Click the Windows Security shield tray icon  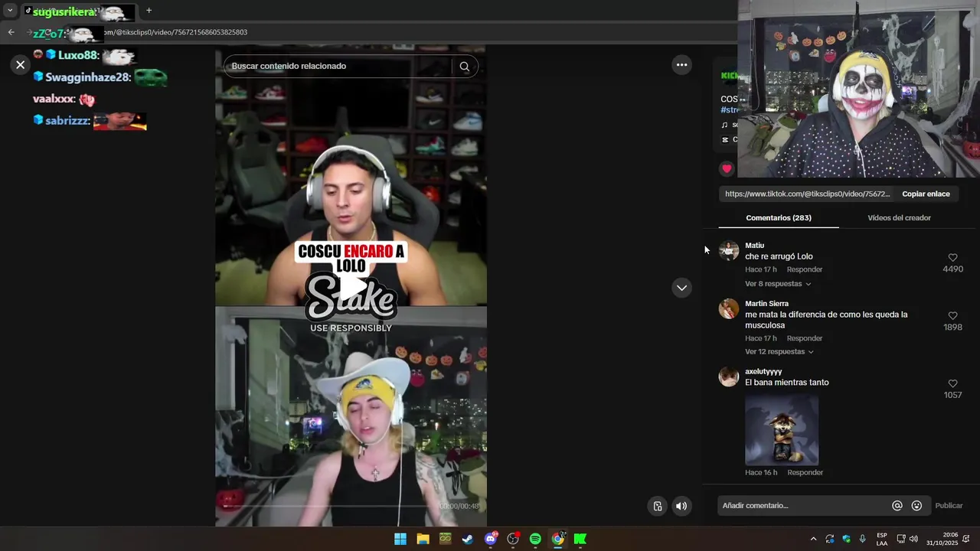click(x=846, y=539)
